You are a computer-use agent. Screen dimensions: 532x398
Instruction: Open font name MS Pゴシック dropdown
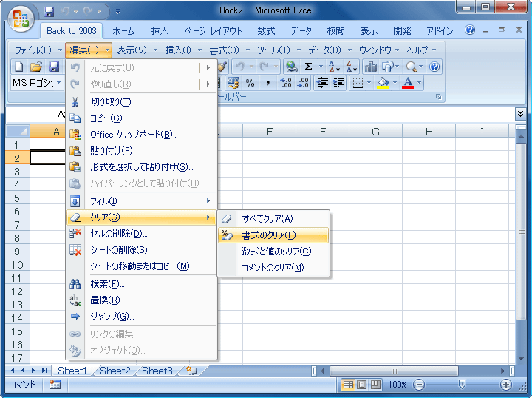point(58,83)
